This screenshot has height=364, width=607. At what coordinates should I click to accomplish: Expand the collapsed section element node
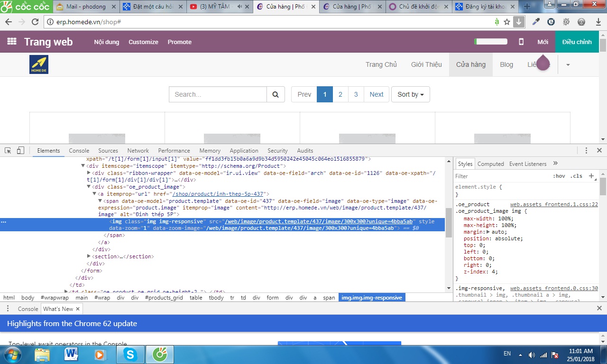click(89, 256)
